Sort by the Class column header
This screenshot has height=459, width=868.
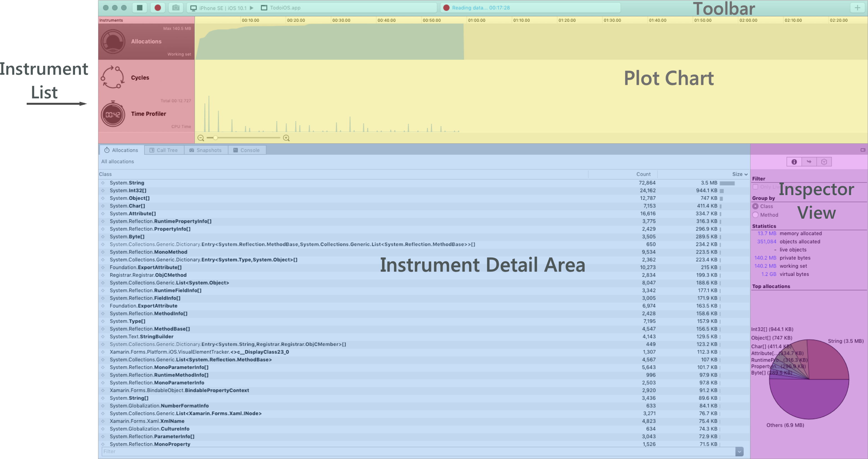(105, 174)
